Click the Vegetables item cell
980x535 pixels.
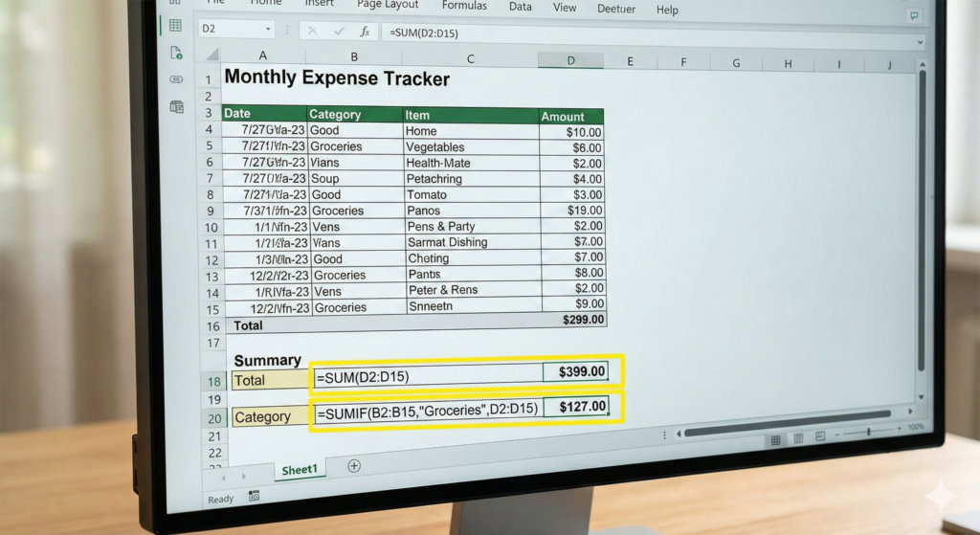click(471, 146)
